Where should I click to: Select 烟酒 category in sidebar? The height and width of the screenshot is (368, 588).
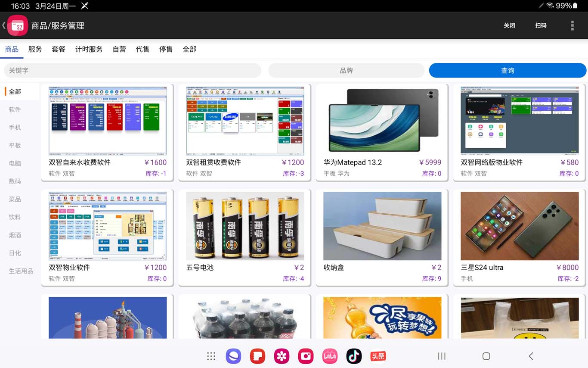[15, 235]
